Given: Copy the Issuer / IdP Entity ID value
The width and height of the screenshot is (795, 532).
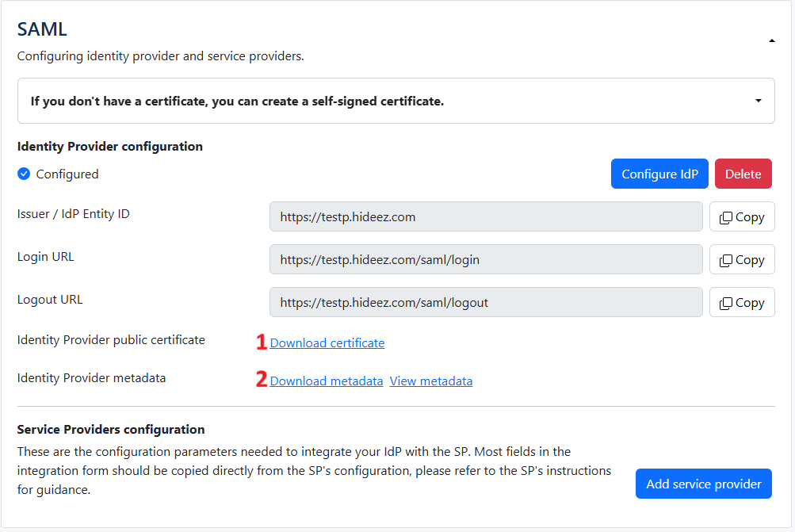Looking at the screenshot, I should [741, 217].
